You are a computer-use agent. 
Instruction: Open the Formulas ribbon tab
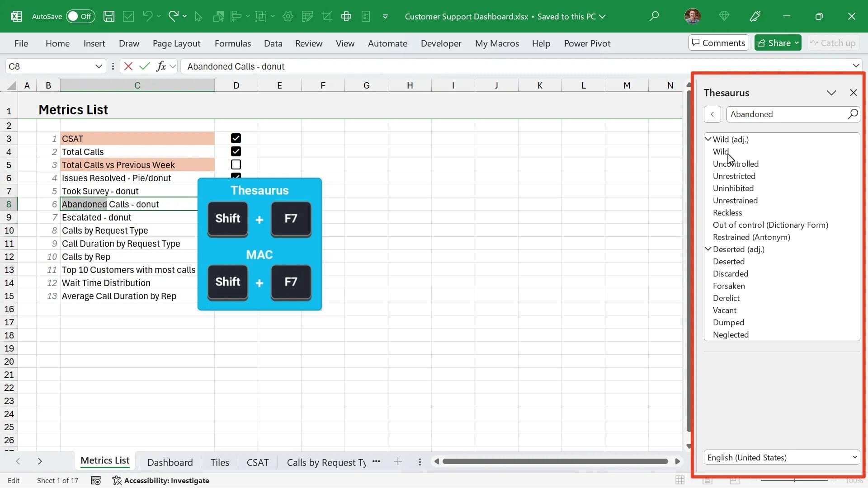click(x=232, y=43)
